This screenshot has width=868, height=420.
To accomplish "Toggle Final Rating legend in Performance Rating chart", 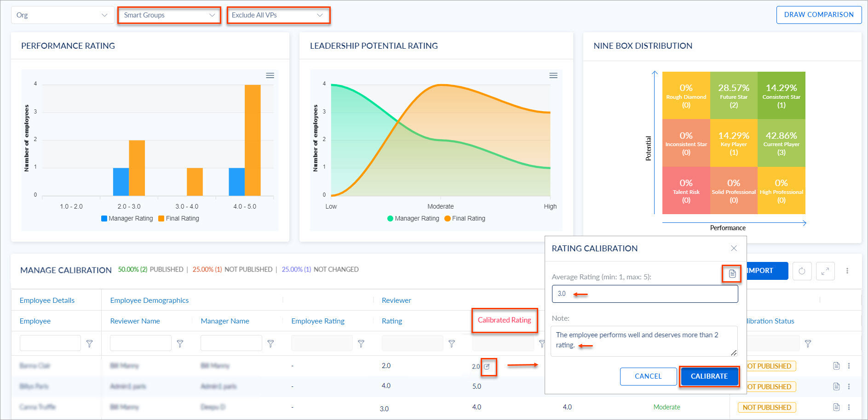I will [179, 218].
